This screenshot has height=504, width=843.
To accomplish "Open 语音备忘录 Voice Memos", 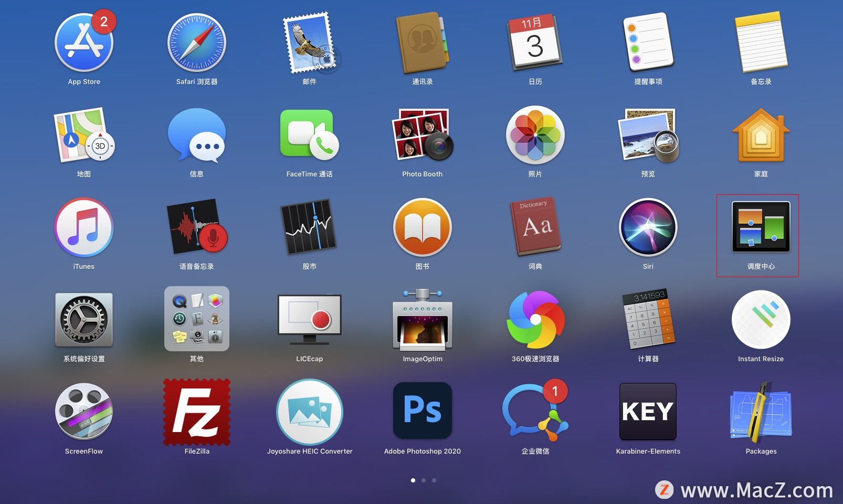I will coord(197,227).
